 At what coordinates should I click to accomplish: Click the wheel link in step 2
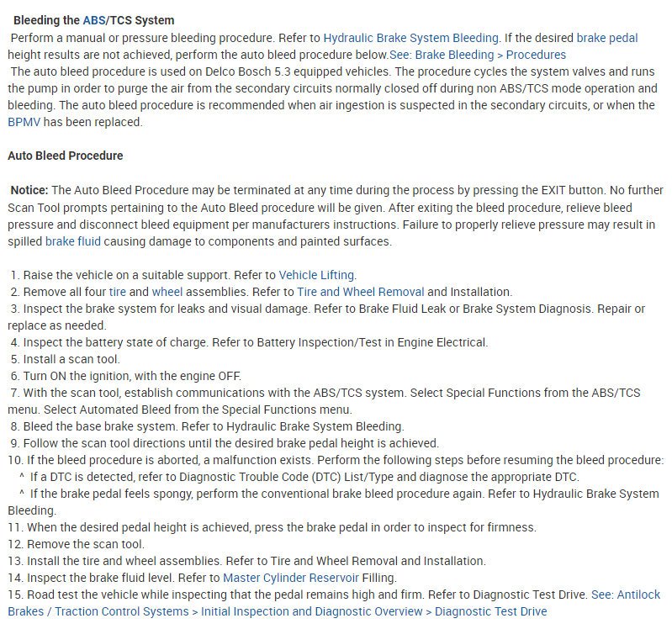pyautogui.click(x=167, y=292)
